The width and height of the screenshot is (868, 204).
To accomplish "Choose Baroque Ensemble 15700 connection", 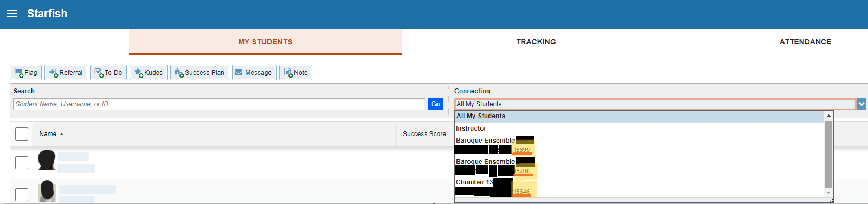I will tap(640, 166).
